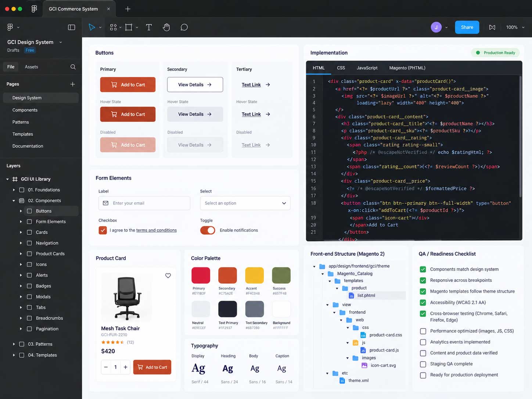Click the GCI UI Library frame icon
Viewport: 532px width, 399px height.
[15, 179]
